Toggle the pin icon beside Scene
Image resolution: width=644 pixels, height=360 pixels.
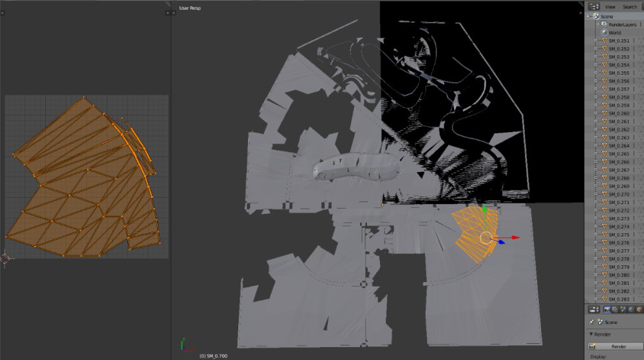point(591,322)
